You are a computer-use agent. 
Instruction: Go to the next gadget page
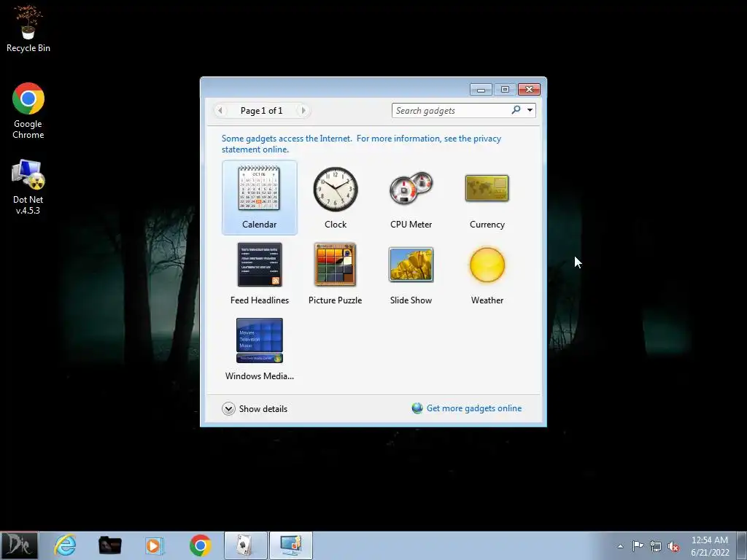point(303,111)
